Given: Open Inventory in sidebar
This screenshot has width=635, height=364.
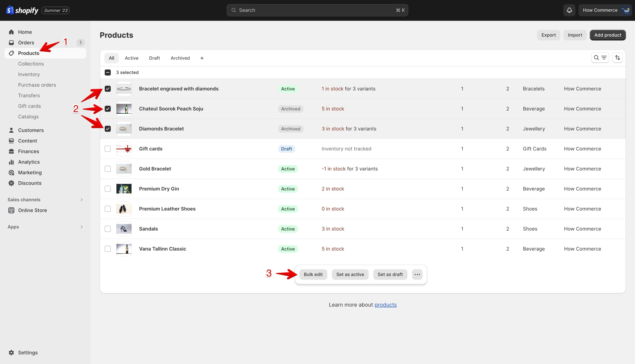Looking at the screenshot, I should (x=29, y=74).
